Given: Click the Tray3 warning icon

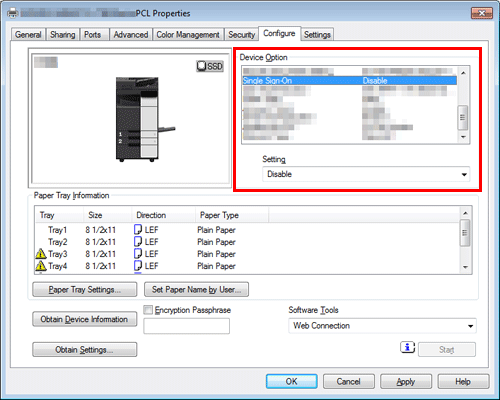Looking at the screenshot, I should [x=41, y=254].
